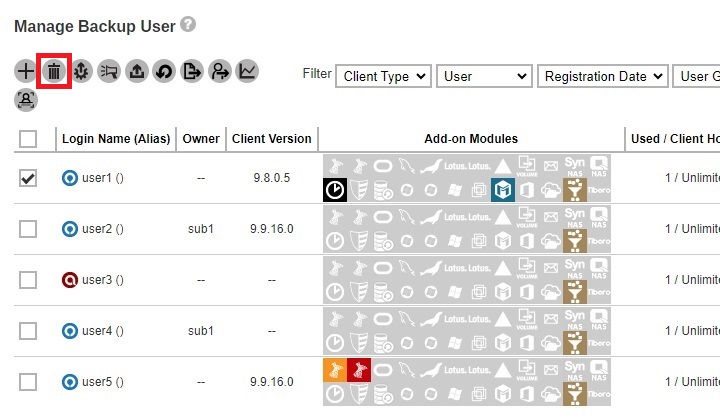This screenshot has width=720, height=420.
Task: Toggle the select-all header checkbox
Action: pos(28,139)
